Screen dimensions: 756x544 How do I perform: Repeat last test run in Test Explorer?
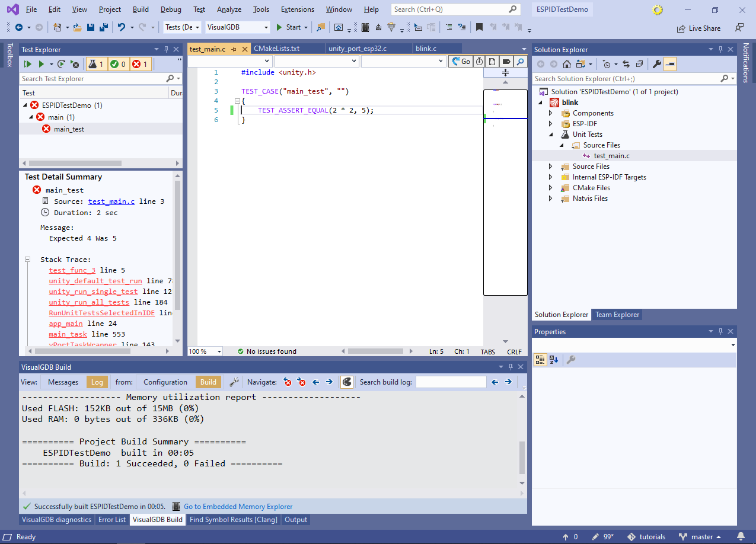pyautogui.click(x=62, y=64)
